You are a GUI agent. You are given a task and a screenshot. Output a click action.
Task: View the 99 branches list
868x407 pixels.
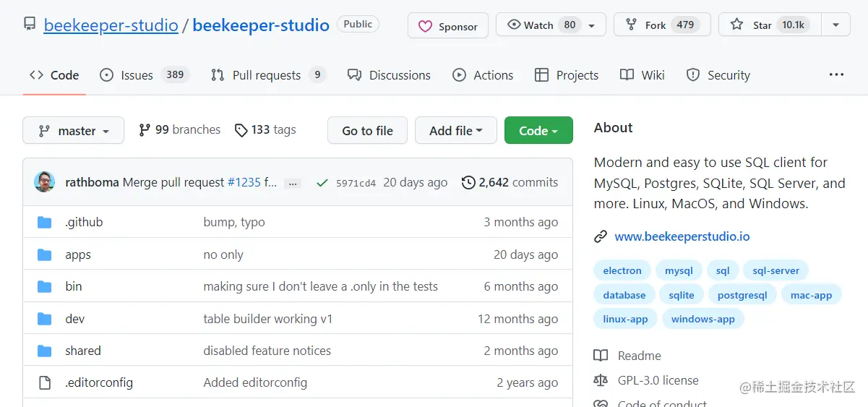[179, 130]
